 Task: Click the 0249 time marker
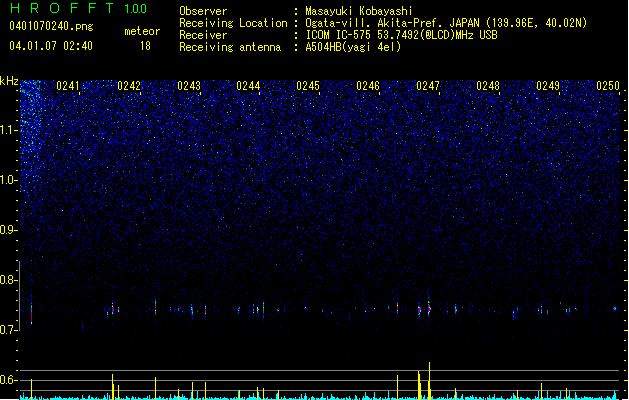[x=548, y=86]
